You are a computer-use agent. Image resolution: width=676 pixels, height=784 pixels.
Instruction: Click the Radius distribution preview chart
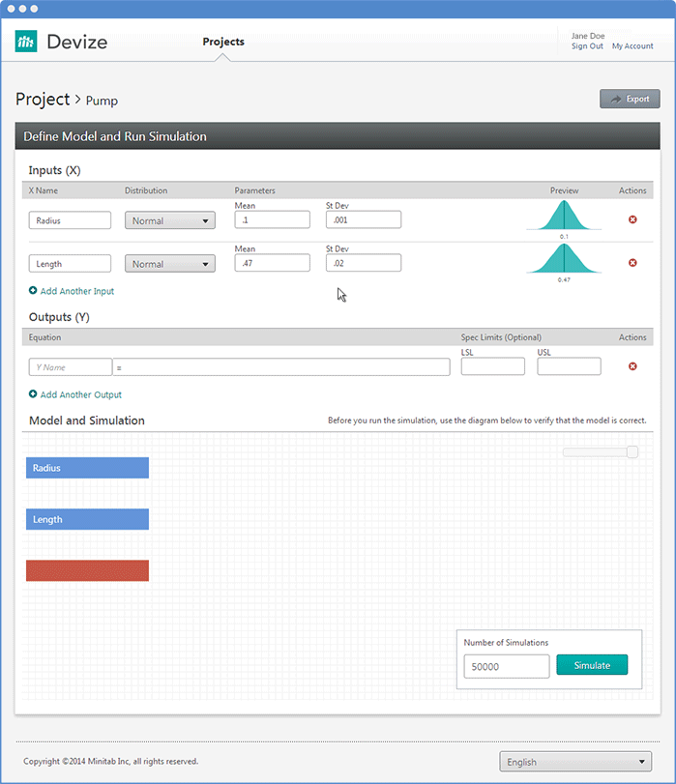564,217
